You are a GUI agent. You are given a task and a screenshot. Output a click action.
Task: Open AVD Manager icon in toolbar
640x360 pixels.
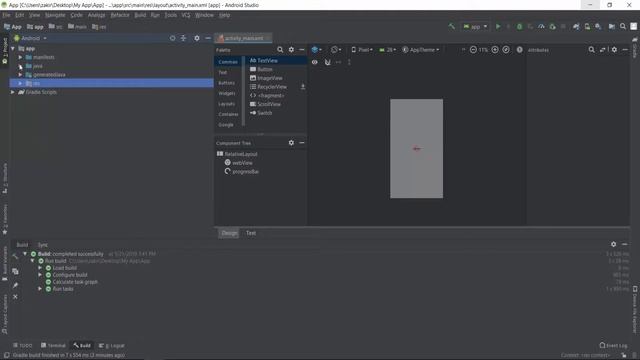tap(587, 27)
